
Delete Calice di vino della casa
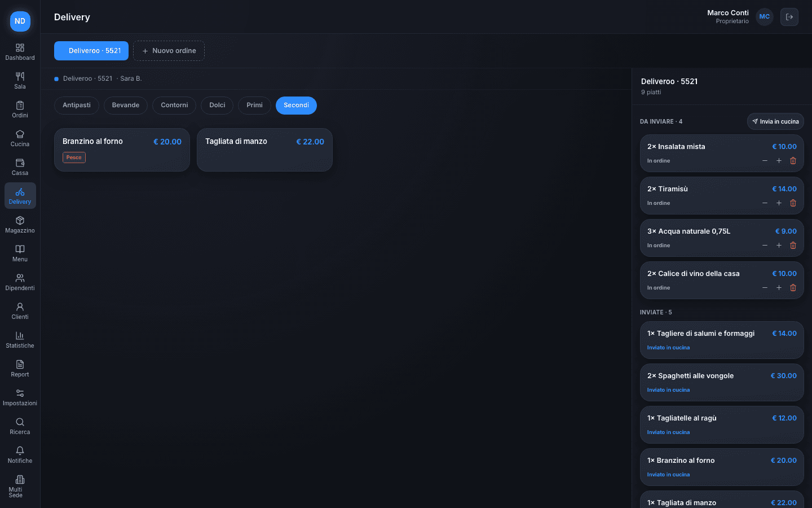click(x=793, y=288)
